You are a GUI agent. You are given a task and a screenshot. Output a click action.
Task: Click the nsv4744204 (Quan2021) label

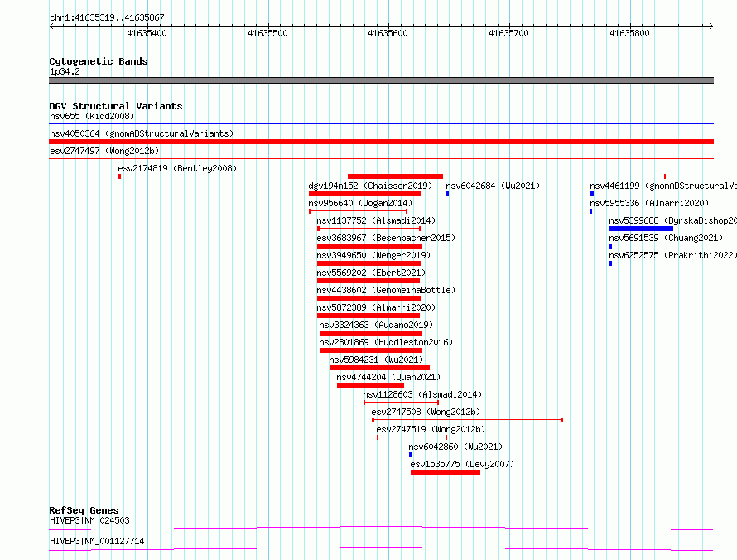point(388,377)
